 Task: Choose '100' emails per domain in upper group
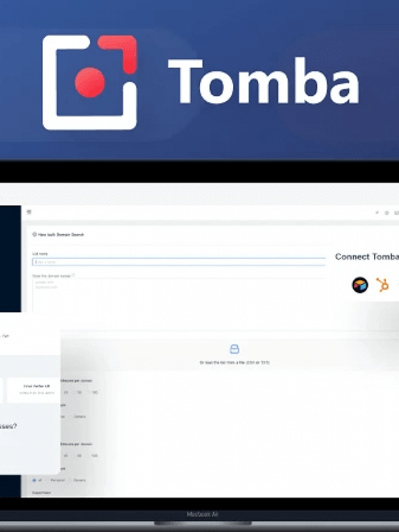(x=89, y=392)
